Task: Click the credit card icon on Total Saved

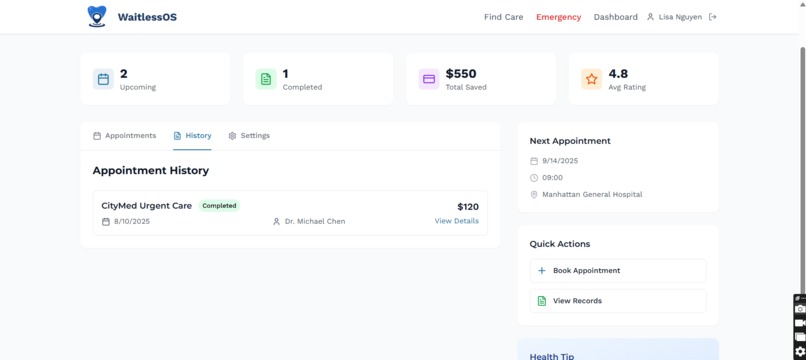Action: [x=429, y=79]
